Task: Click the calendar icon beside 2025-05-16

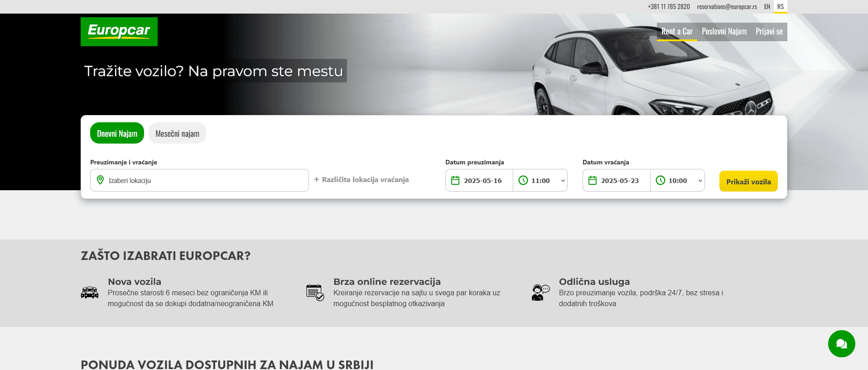Action: (455, 180)
